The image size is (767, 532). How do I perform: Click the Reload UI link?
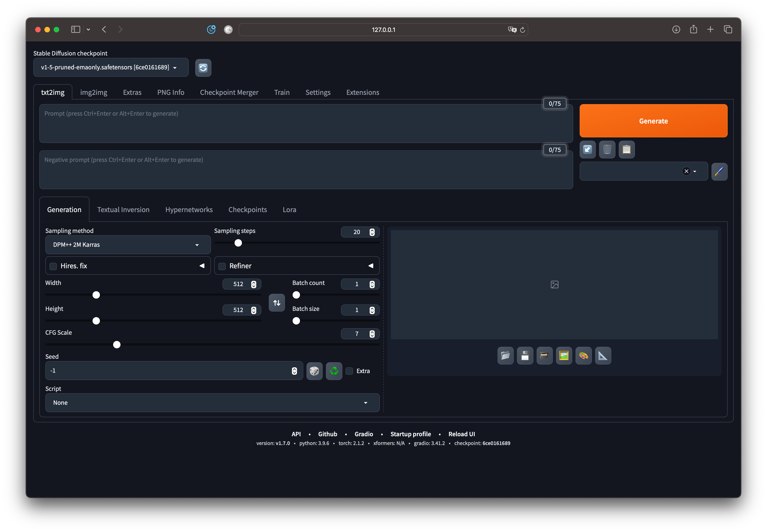pyautogui.click(x=461, y=434)
